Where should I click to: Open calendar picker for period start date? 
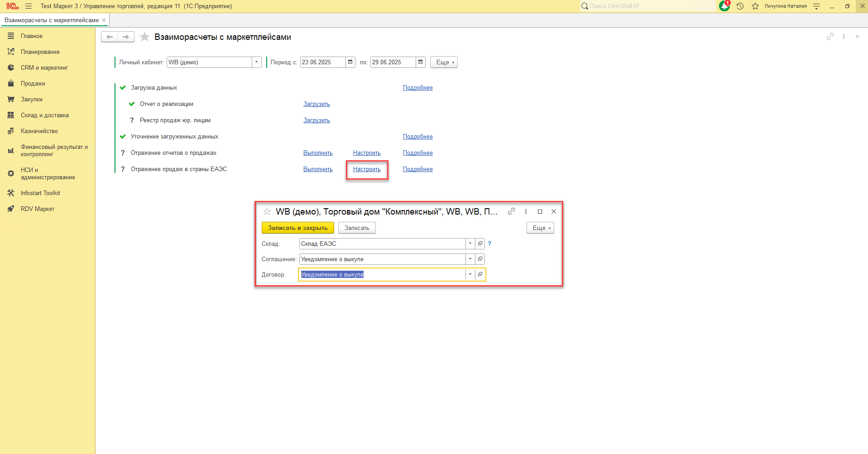tap(350, 62)
